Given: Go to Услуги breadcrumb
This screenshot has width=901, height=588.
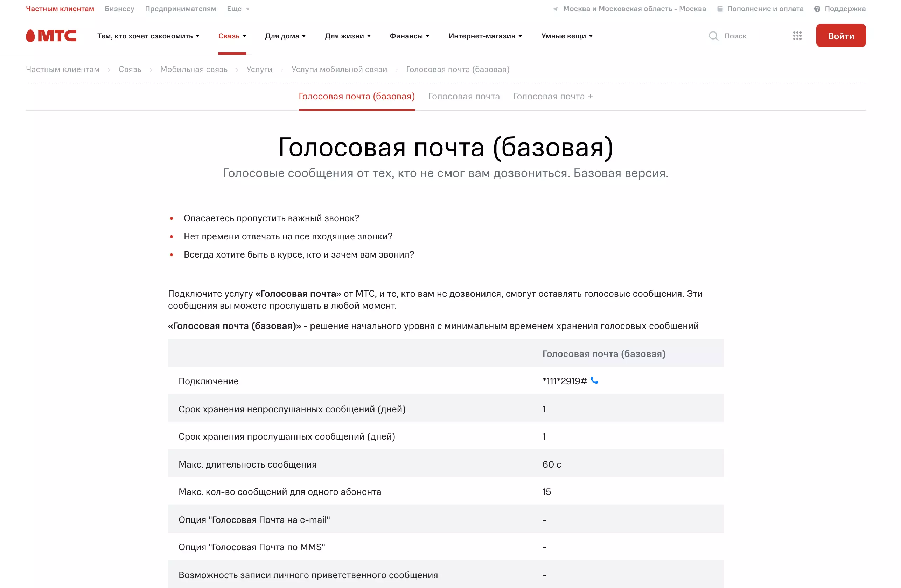Looking at the screenshot, I should pyautogui.click(x=259, y=69).
